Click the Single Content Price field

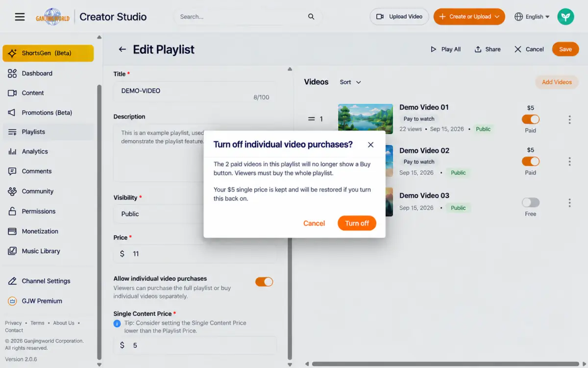[195, 345]
